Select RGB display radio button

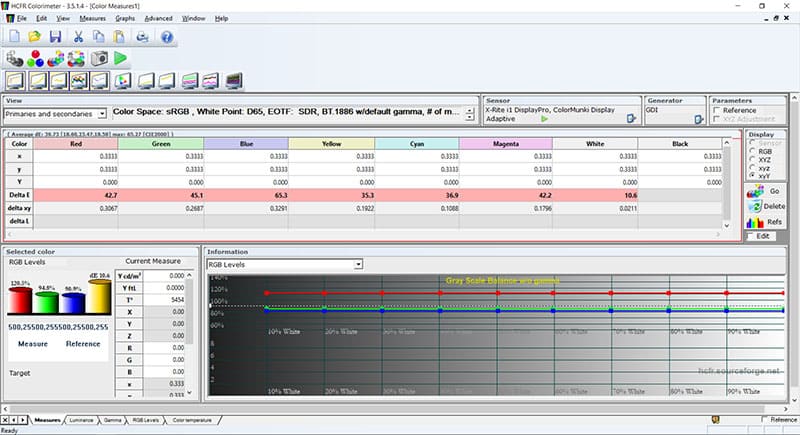pos(752,151)
